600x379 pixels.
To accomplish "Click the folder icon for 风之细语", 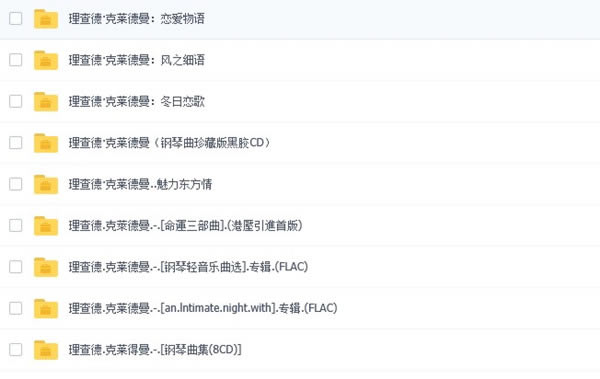I will click(46, 60).
